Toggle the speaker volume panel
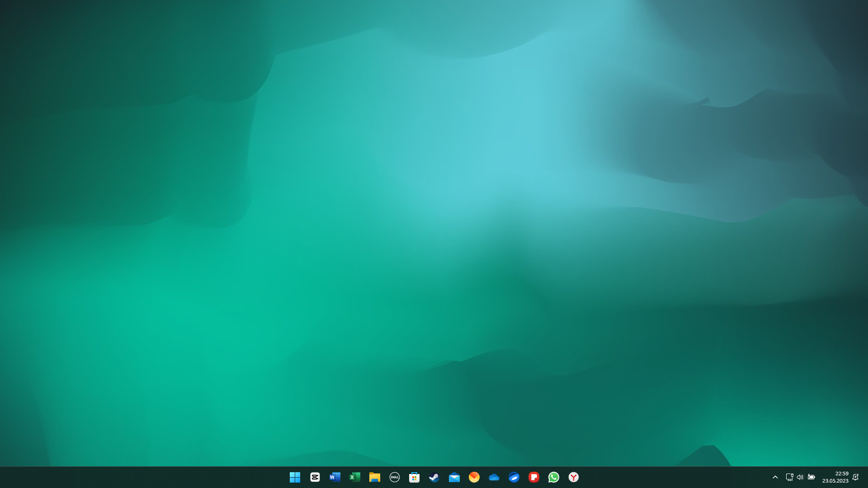Viewport: 868px width, 488px height. pyautogui.click(x=800, y=477)
